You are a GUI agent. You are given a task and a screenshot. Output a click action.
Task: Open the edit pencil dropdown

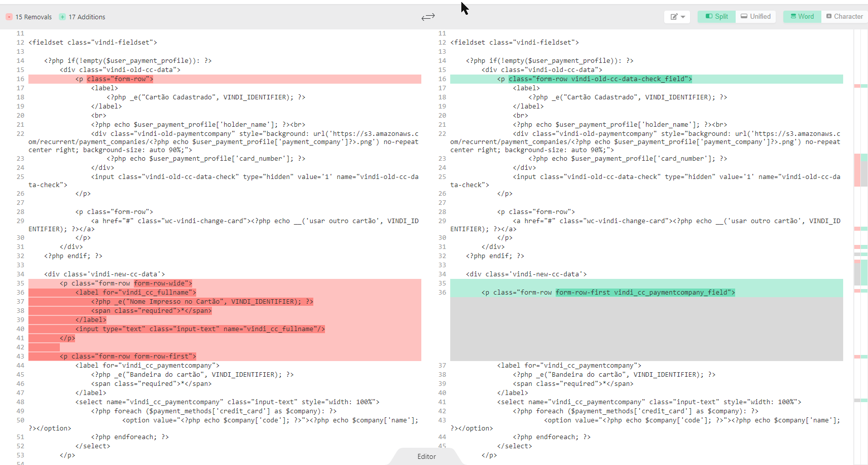(677, 17)
